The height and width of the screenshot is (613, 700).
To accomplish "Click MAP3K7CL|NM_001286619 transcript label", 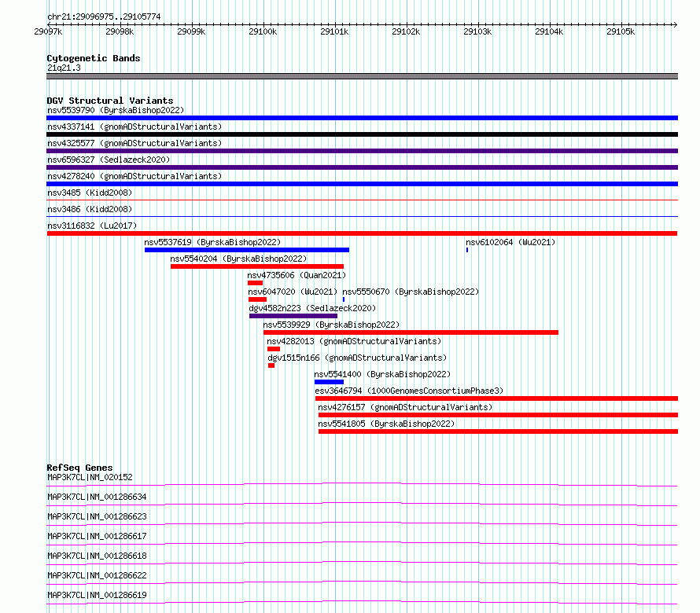I will point(97,595).
